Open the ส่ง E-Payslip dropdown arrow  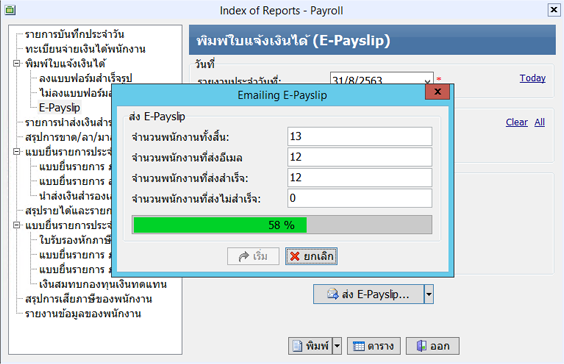click(x=429, y=294)
